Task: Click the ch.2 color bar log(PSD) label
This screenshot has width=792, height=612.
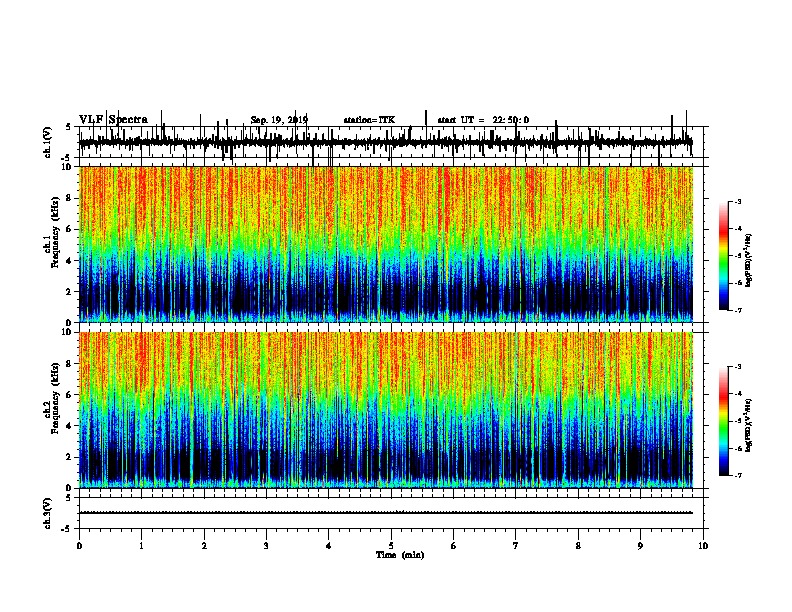Action: 748,425
